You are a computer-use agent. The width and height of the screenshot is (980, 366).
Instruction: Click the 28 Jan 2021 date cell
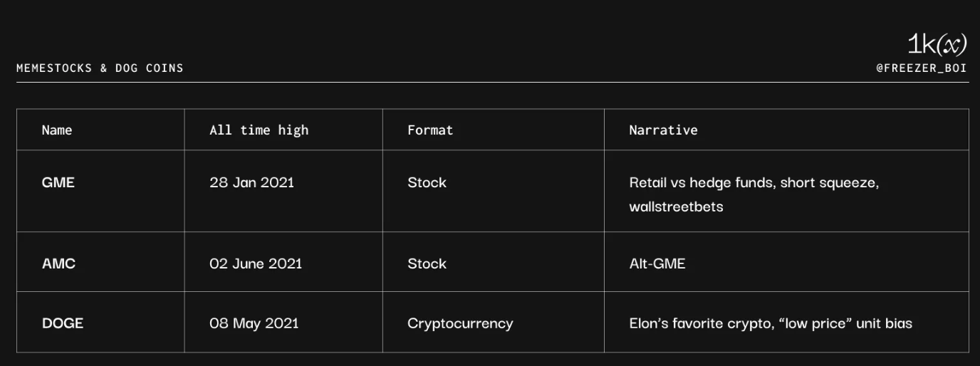[x=251, y=182]
